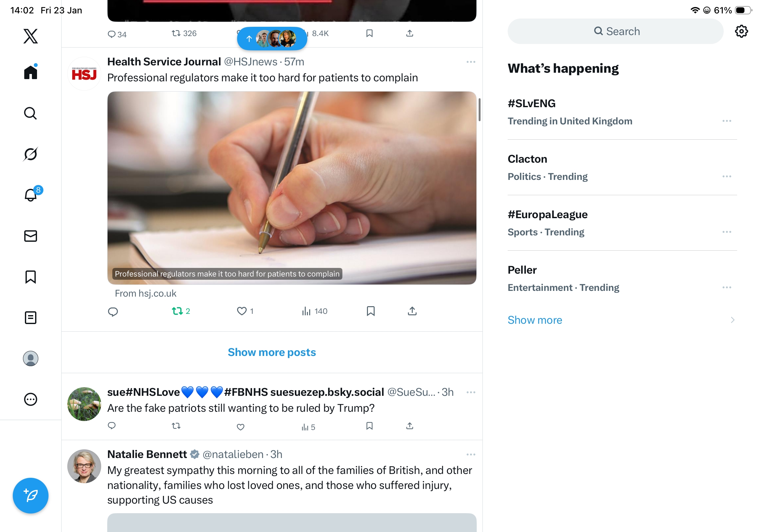Tap the compose new post button
Image resolution: width=762 pixels, height=532 pixels.
[31, 496]
